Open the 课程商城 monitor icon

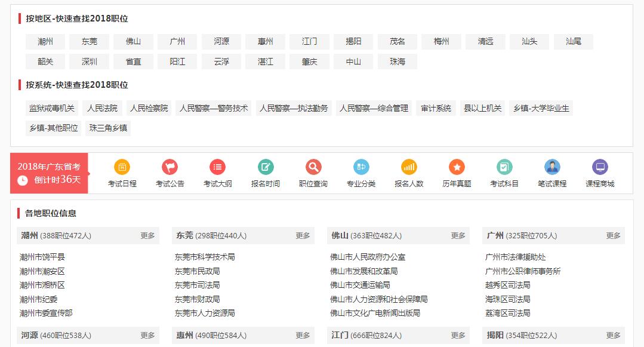[x=600, y=167]
